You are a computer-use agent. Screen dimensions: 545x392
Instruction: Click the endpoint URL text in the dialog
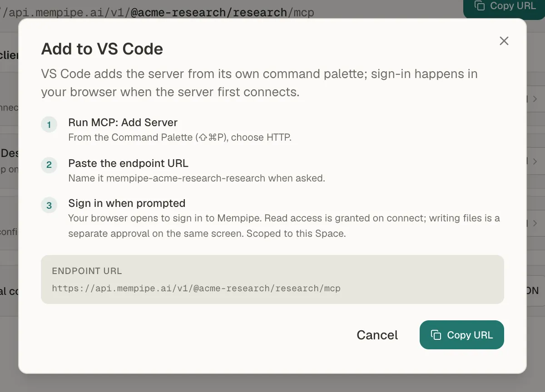[x=196, y=288]
